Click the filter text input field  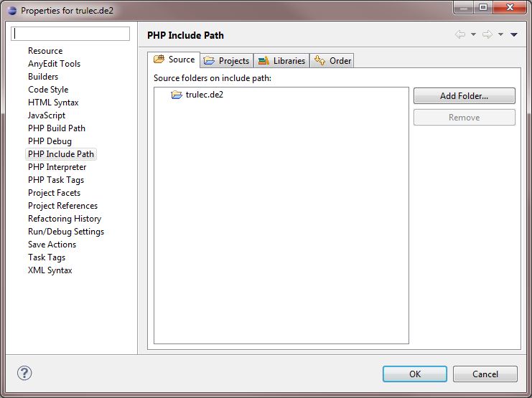70,34
